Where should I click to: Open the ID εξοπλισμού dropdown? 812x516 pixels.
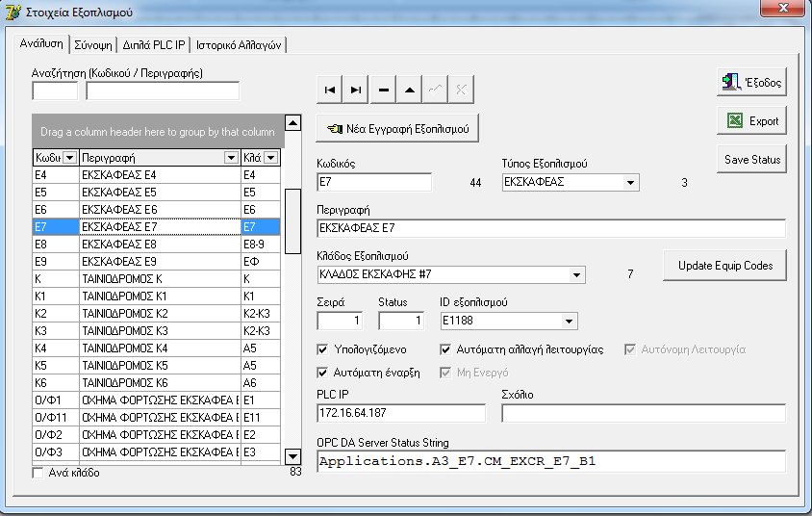pos(569,322)
